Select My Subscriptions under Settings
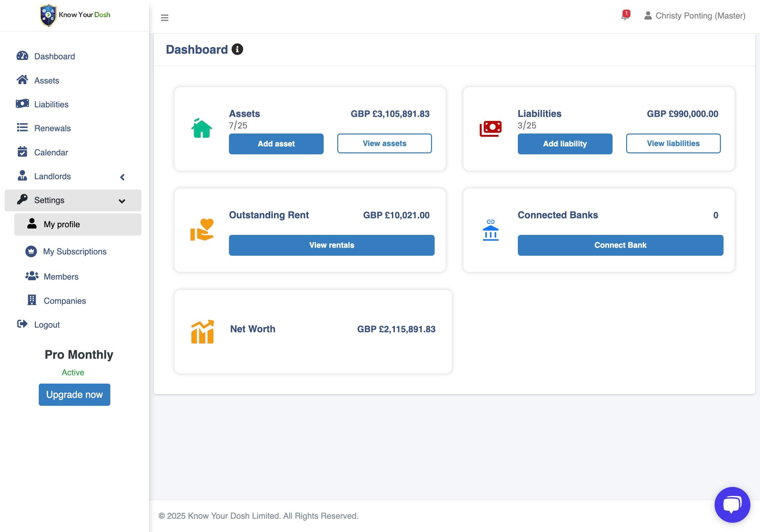760x532 pixels. (x=75, y=251)
